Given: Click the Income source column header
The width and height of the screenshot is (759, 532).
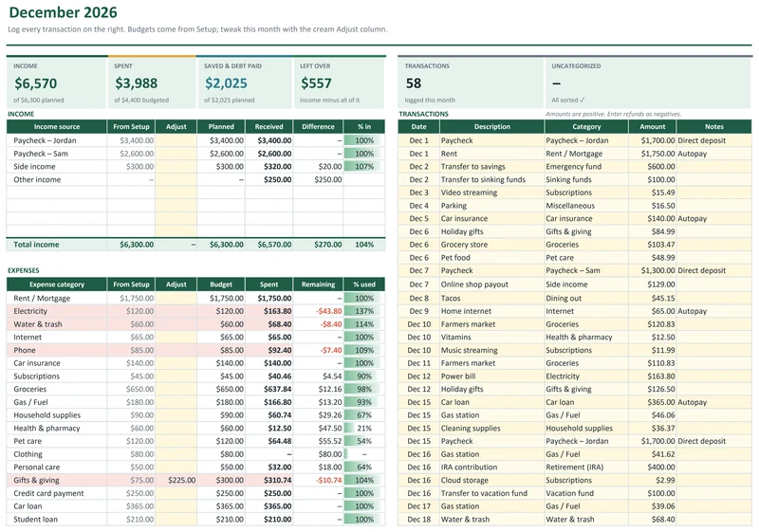Looking at the screenshot, I should [57, 127].
